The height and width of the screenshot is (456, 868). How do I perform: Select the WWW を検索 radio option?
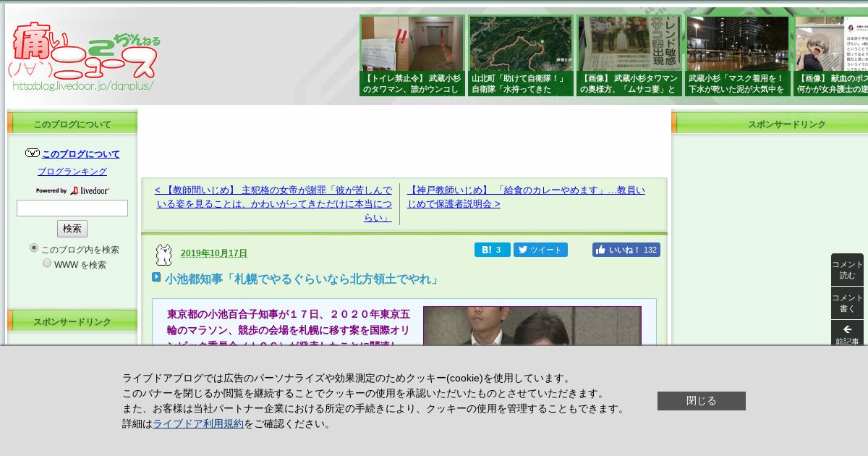pos(47,263)
